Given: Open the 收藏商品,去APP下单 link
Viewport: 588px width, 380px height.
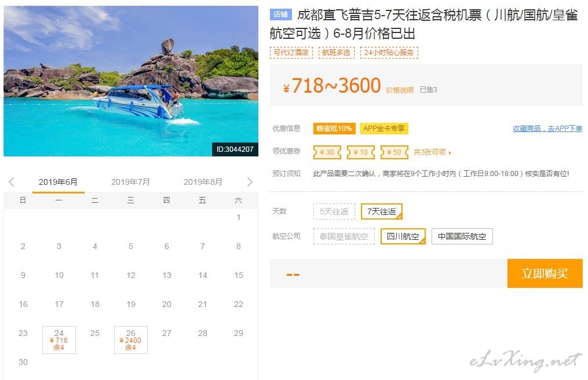Looking at the screenshot, I should [x=547, y=128].
